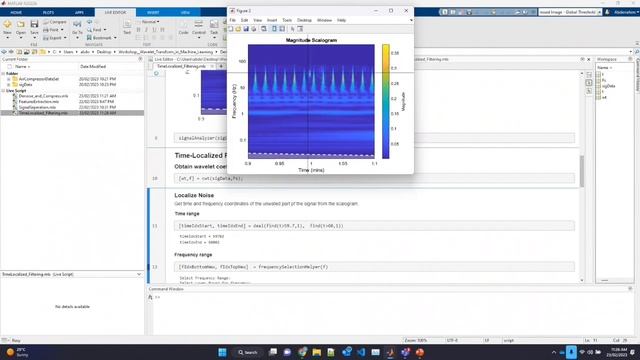The width and height of the screenshot is (640, 360).
Task: Add a new editor tab with plus
Action: [221, 66]
